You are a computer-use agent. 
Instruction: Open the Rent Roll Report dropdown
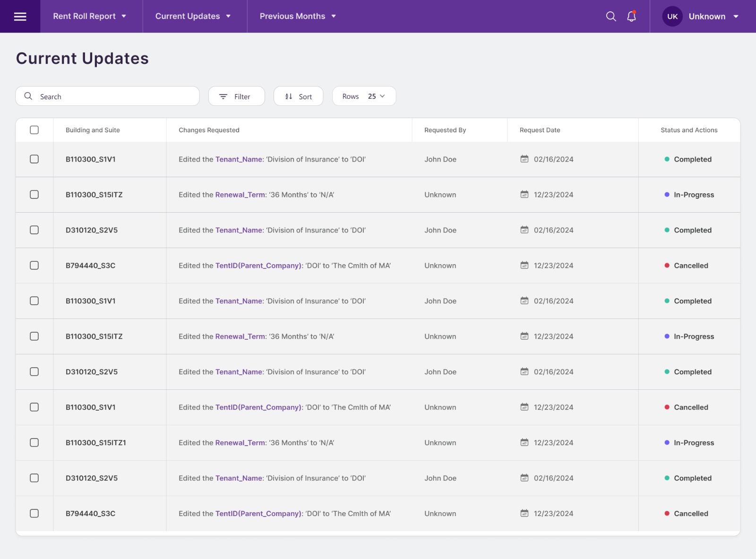90,16
